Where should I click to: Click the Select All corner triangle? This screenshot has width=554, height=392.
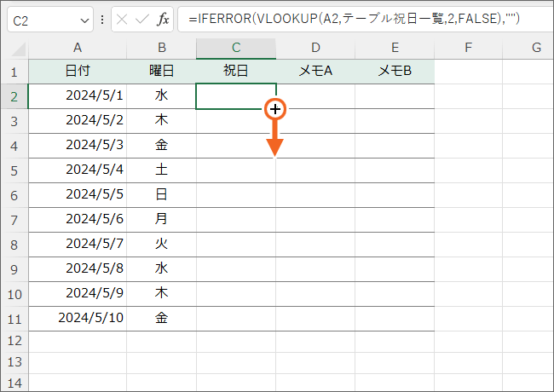pyautogui.click(x=19, y=49)
